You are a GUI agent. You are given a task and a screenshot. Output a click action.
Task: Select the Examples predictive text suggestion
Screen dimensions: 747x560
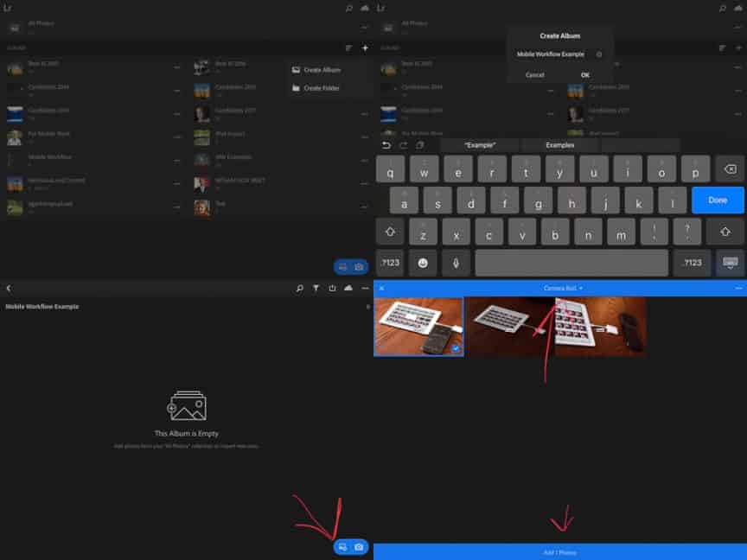pyautogui.click(x=559, y=145)
